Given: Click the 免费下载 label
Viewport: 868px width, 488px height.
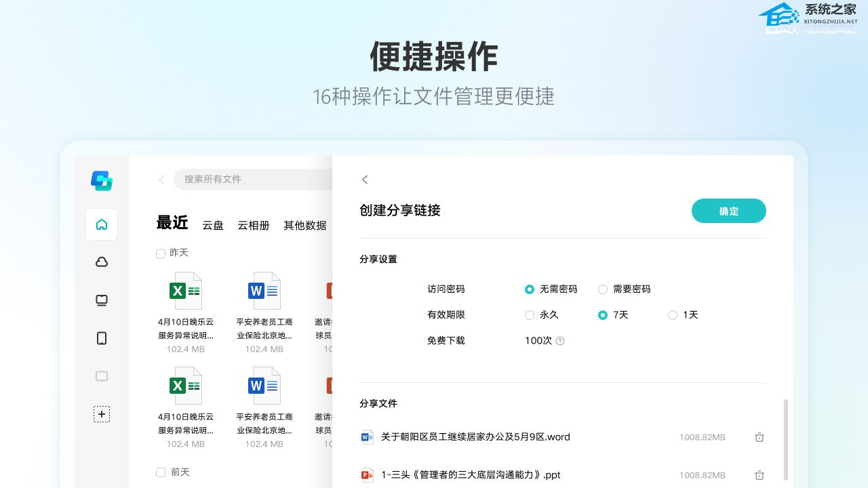Looking at the screenshot, I should [446, 341].
